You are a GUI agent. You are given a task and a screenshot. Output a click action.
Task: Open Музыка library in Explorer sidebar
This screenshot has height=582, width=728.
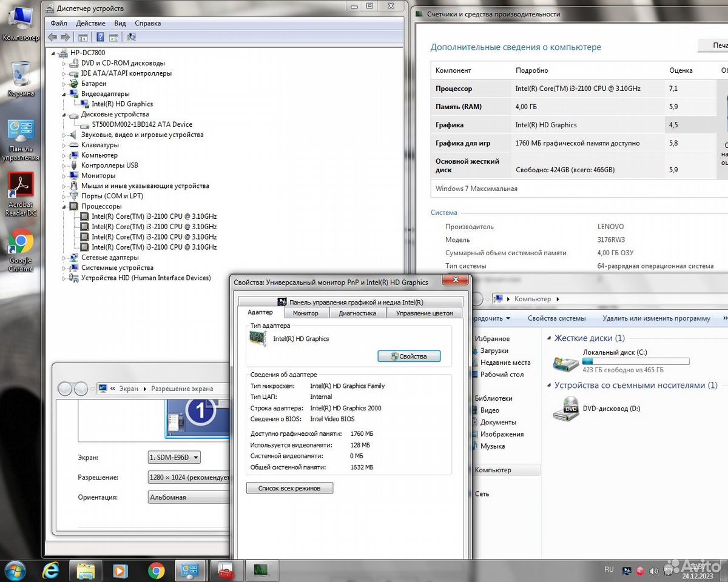pyautogui.click(x=493, y=446)
